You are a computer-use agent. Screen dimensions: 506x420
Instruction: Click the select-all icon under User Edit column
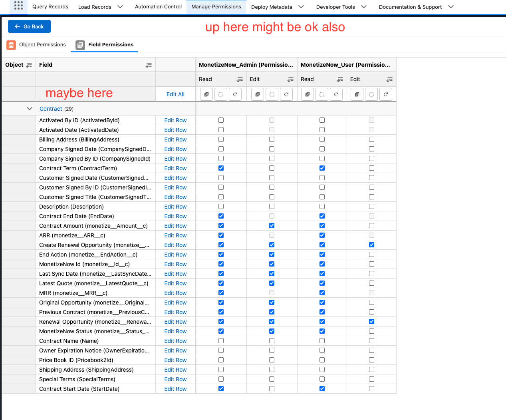coord(357,94)
